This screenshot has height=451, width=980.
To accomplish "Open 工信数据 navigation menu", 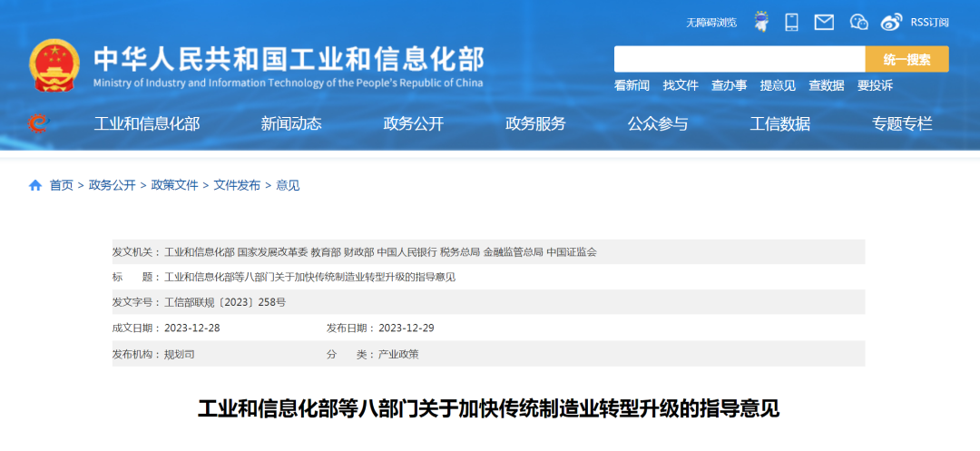I will coord(780,123).
